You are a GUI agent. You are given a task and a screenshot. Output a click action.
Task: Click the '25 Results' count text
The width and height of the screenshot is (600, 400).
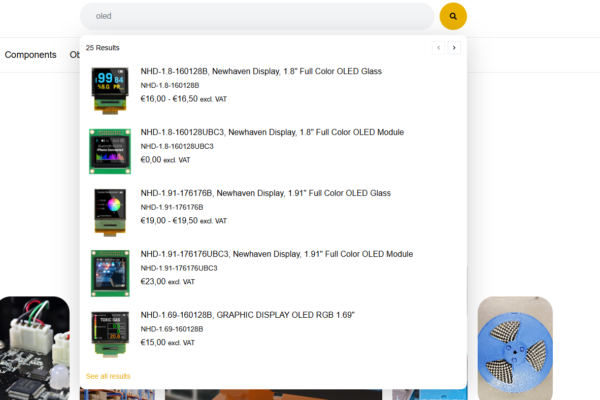[103, 48]
